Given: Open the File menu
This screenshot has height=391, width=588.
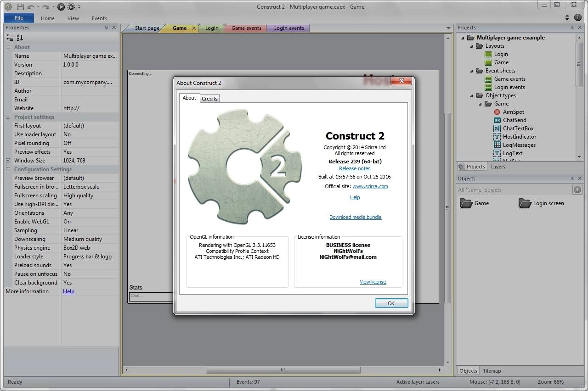Looking at the screenshot, I should 19,18.
